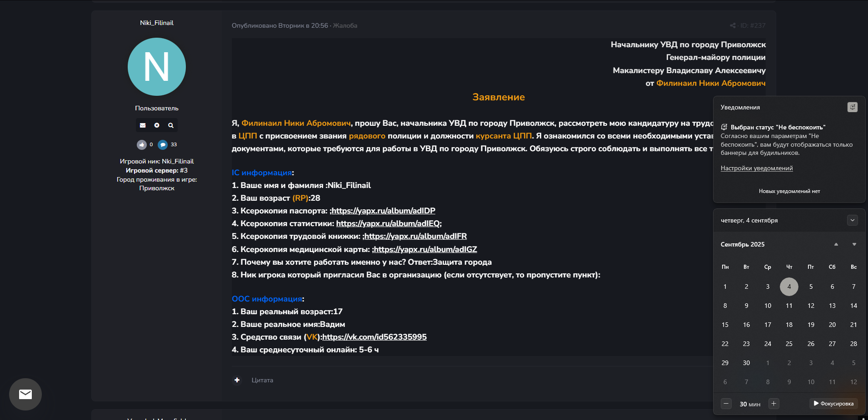The height and width of the screenshot is (420, 868).
Task: Open Настройки уведомлений link
Action: 757,168
